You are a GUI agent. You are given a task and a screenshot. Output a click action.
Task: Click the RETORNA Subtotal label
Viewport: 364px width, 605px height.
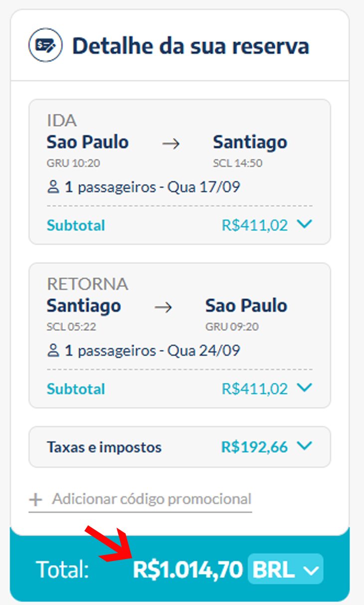76,389
